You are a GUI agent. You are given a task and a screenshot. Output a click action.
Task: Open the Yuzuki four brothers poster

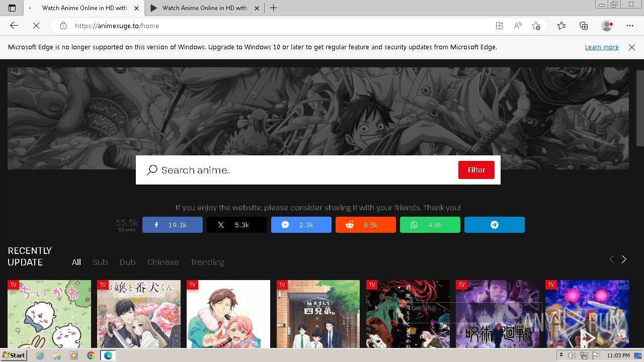click(318, 314)
